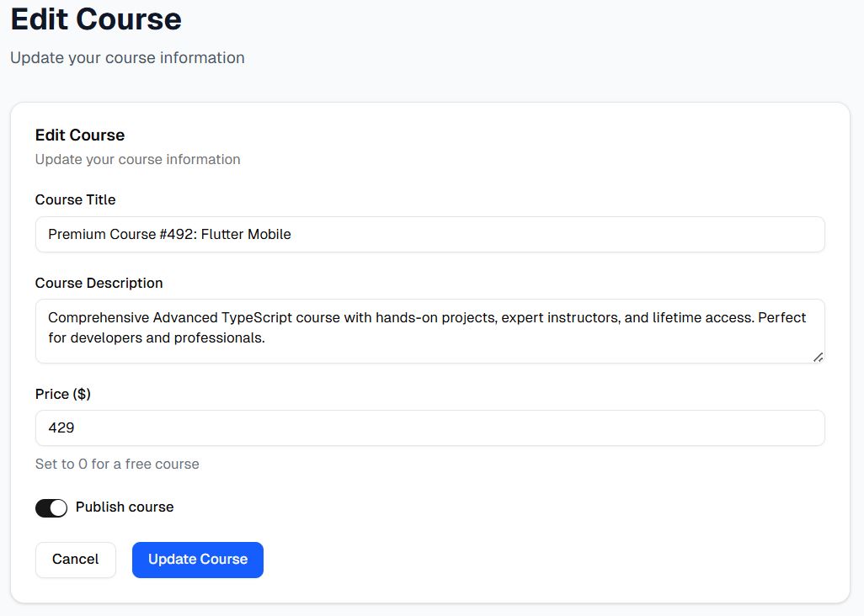Click the Edit Course card heading
Screen dimensions: 864x616
click(79, 135)
